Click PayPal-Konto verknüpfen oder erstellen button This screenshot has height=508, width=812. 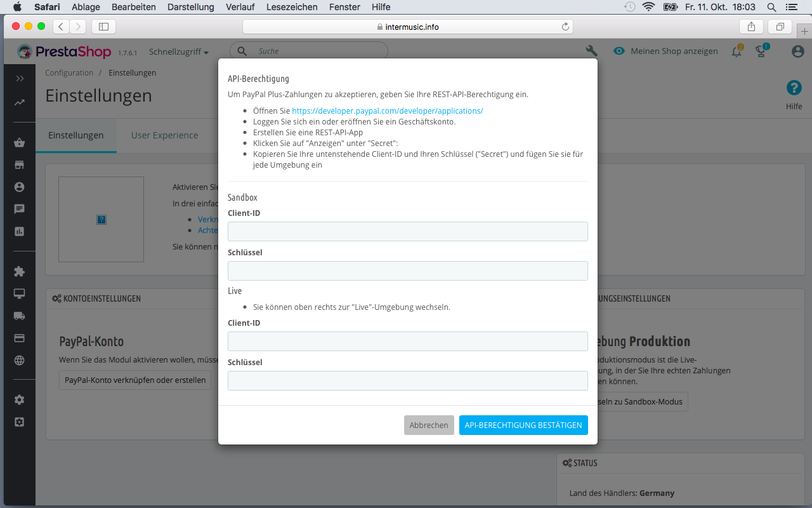[135, 380]
